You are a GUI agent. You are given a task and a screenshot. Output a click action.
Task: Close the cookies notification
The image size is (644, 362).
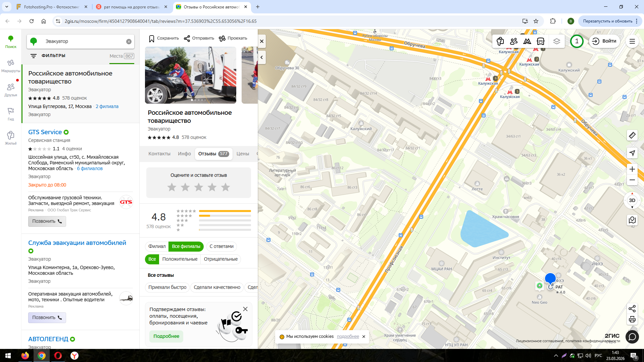[363, 337]
